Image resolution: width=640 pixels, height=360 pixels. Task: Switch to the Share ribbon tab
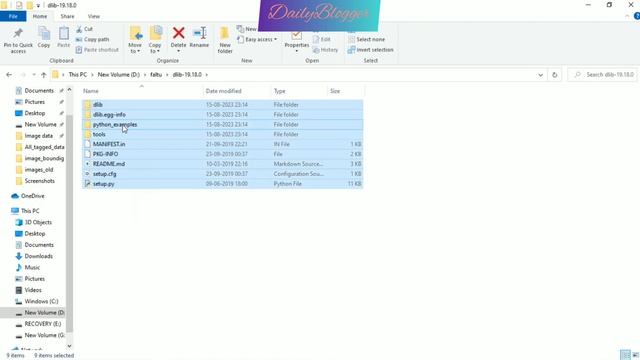coord(67,16)
